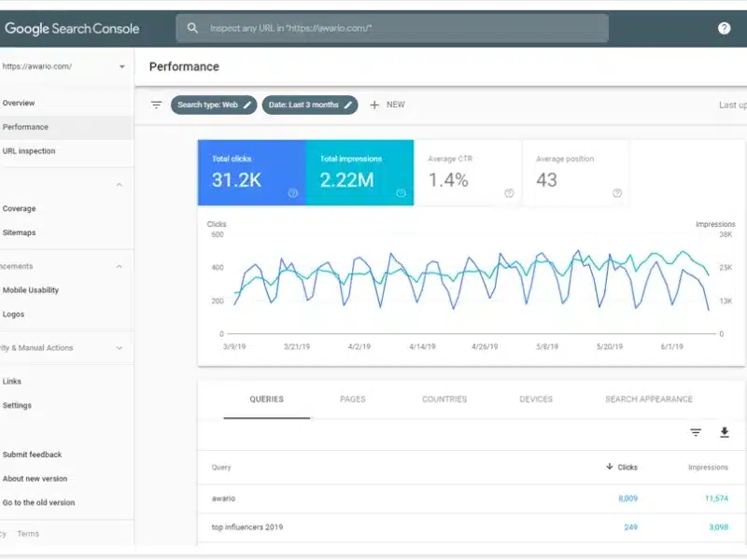Image resolution: width=747 pixels, height=560 pixels.
Task: Click the filter icon beside Search type
Action: pos(156,105)
